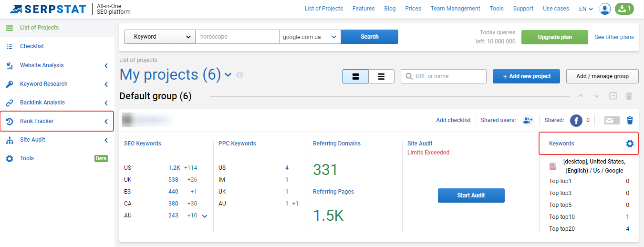Open Tools in the top menu

[x=497, y=9]
